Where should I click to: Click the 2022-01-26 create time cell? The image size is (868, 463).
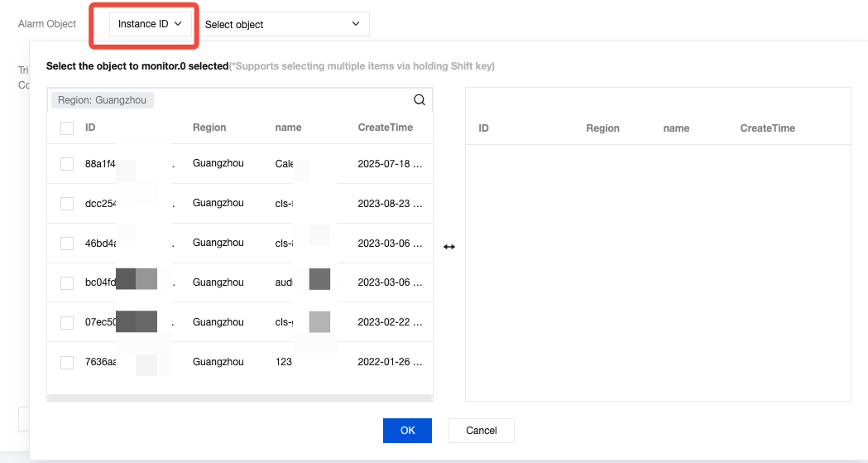[x=389, y=362]
